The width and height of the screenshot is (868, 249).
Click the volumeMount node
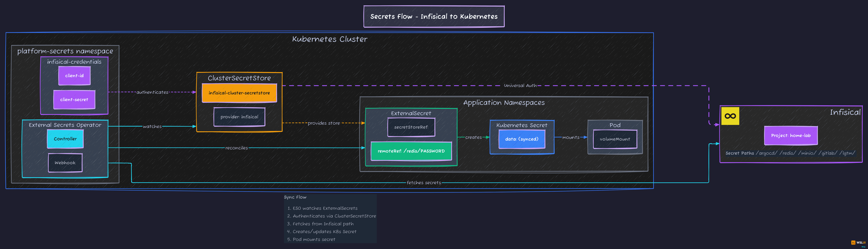[615, 139]
